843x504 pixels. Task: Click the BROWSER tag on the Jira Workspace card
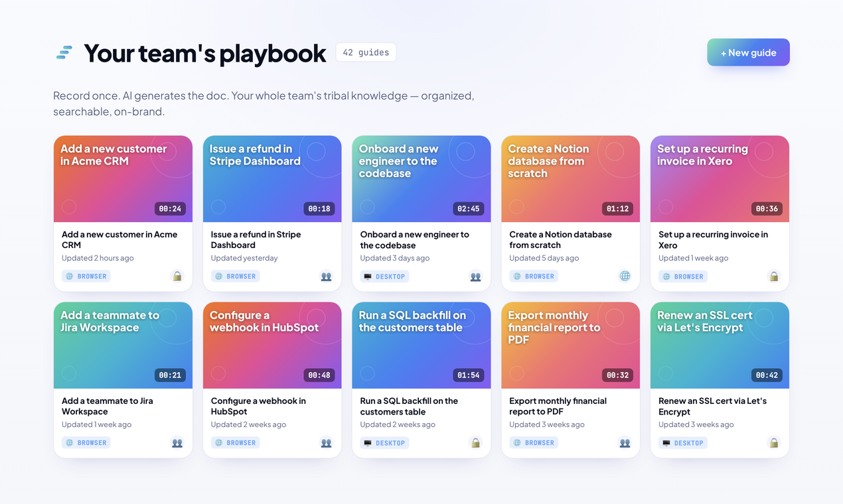(86, 443)
